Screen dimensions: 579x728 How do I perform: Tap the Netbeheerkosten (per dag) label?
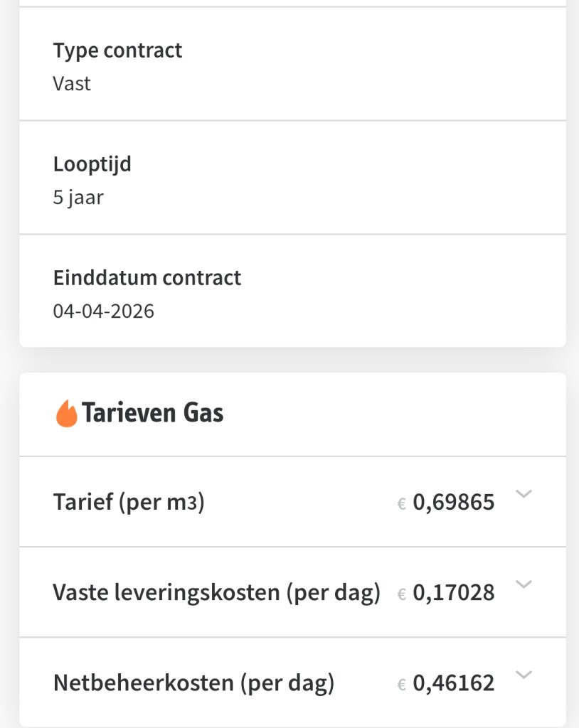point(193,683)
